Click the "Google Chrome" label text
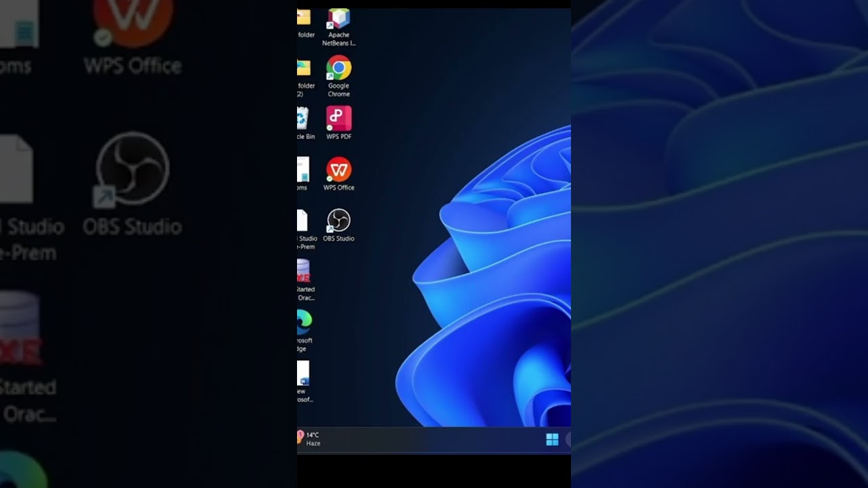The width and height of the screenshot is (868, 488). [338, 90]
